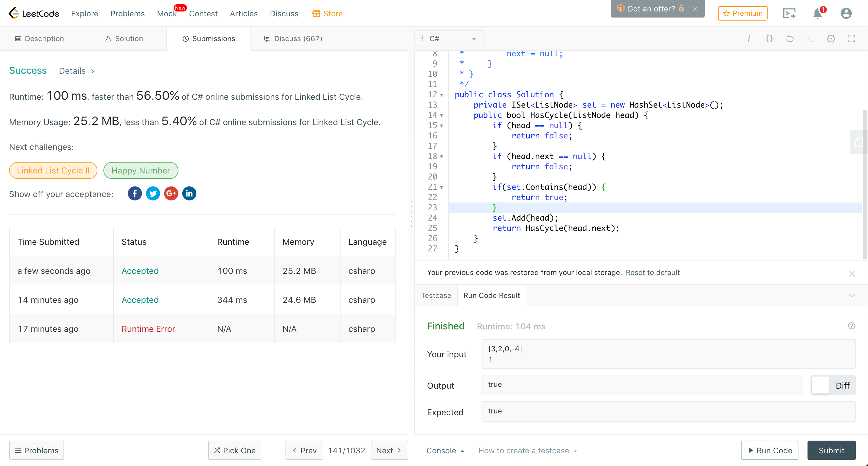
Task: Open the Store link
Action: pos(327,14)
